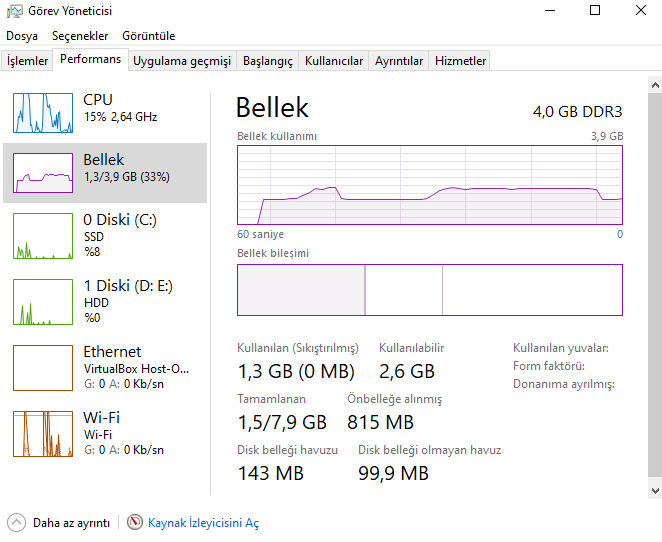Switch to the Başlangıç tab

click(x=268, y=61)
